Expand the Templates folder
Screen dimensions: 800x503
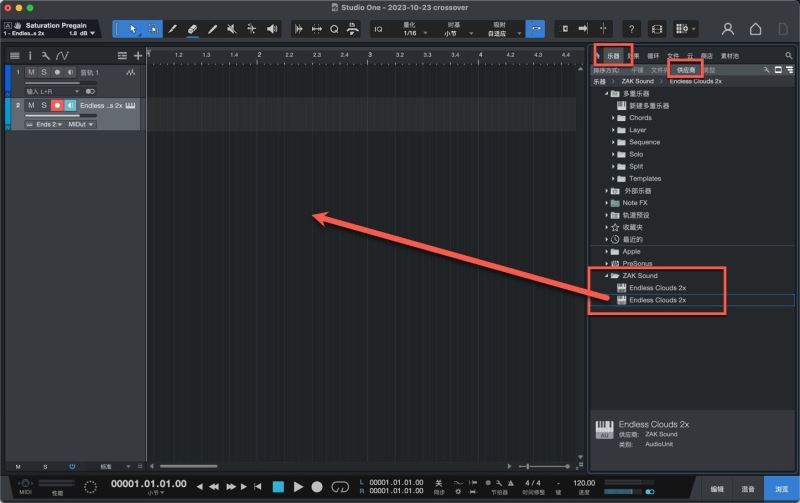[613, 179]
